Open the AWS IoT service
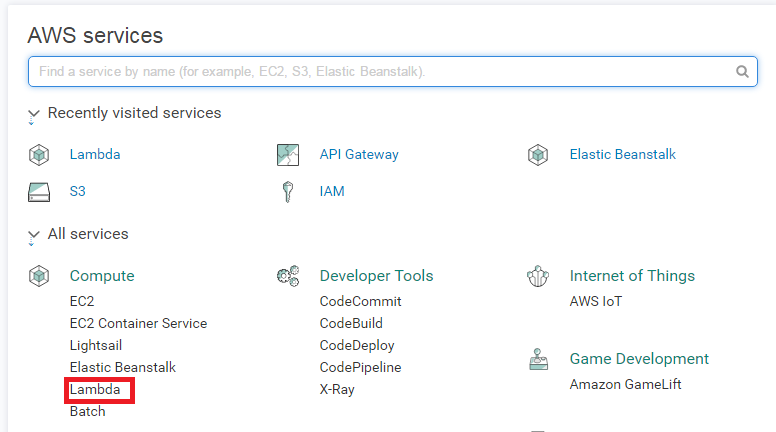Screen dimensions: 776x432 596,301
